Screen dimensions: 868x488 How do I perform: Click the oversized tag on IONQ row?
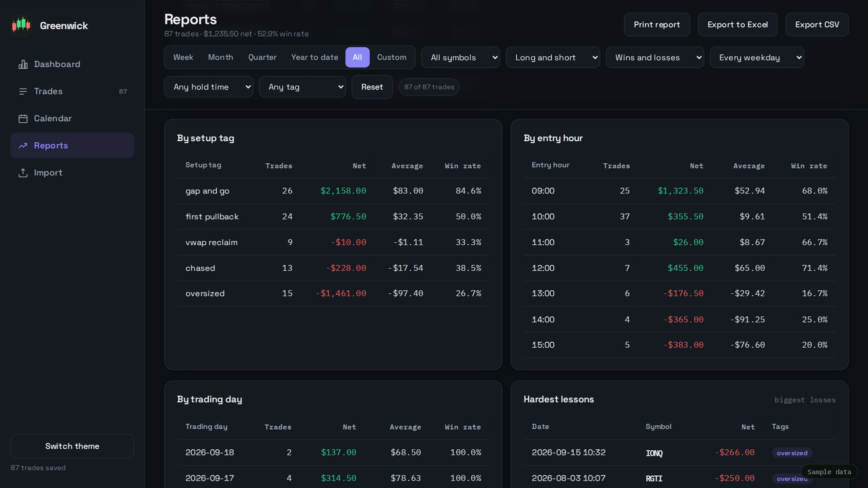(792, 453)
